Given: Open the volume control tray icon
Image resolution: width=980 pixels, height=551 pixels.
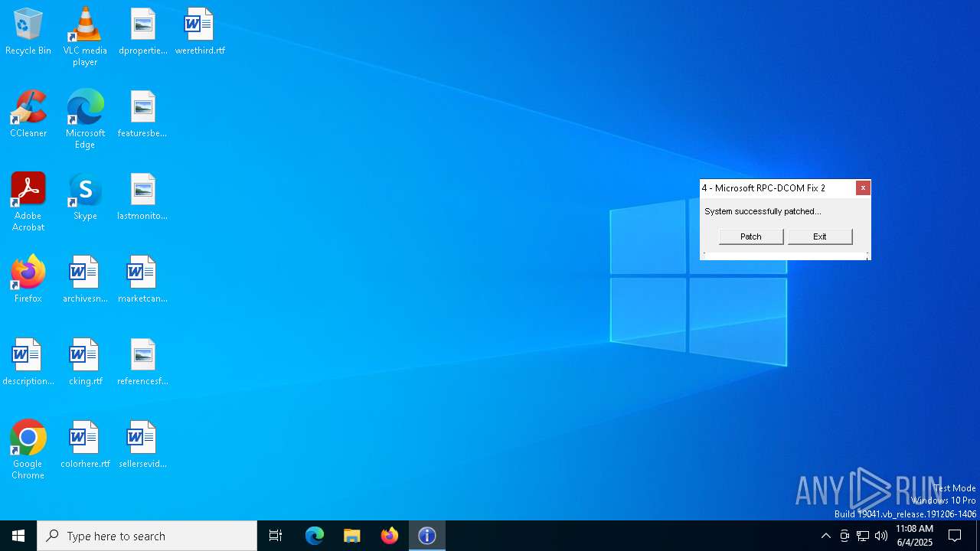Looking at the screenshot, I should pyautogui.click(x=881, y=536).
